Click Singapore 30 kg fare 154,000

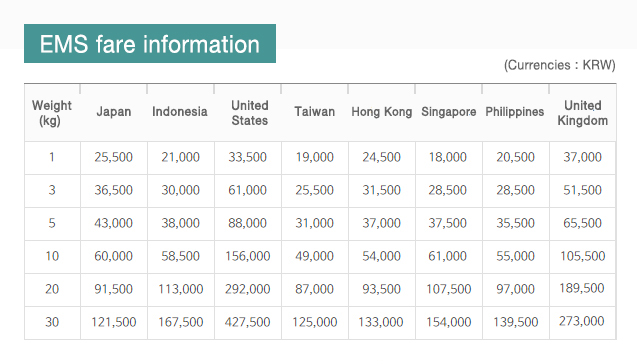point(448,322)
